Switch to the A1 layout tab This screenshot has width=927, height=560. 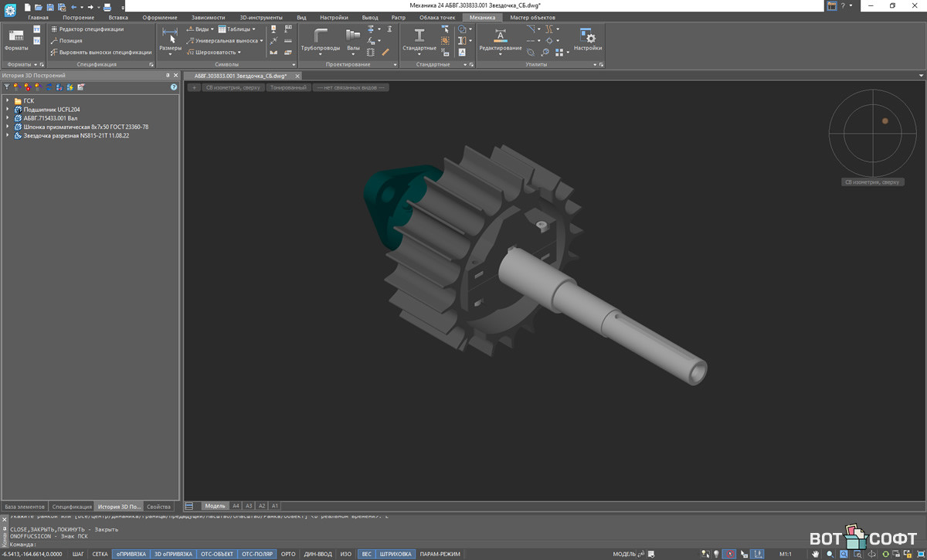[274, 506]
